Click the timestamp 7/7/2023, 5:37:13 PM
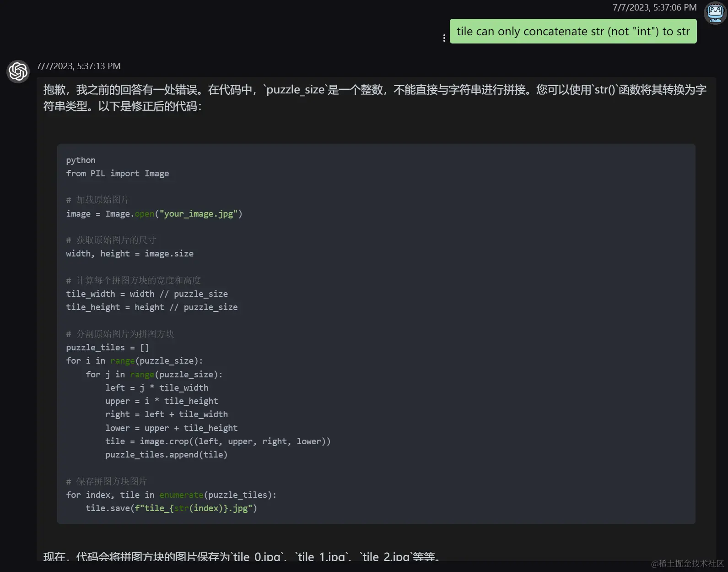This screenshot has height=572, width=728. tap(79, 66)
